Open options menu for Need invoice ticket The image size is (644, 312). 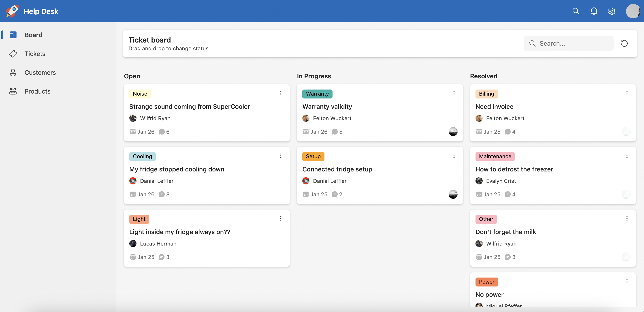click(x=627, y=93)
